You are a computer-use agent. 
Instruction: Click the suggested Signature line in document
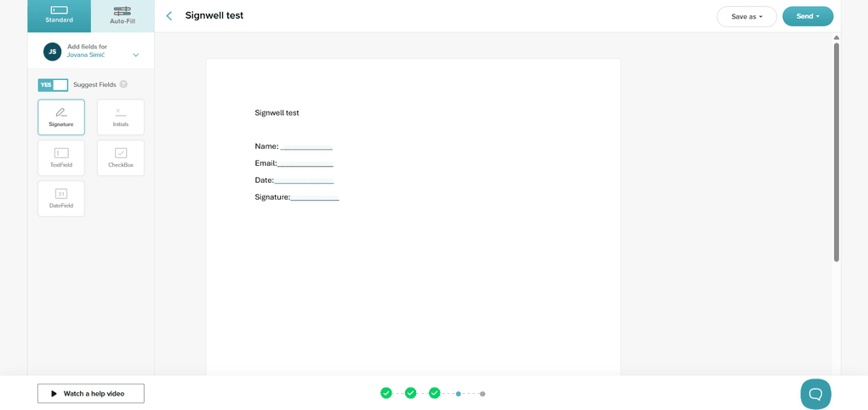click(x=314, y=198)
